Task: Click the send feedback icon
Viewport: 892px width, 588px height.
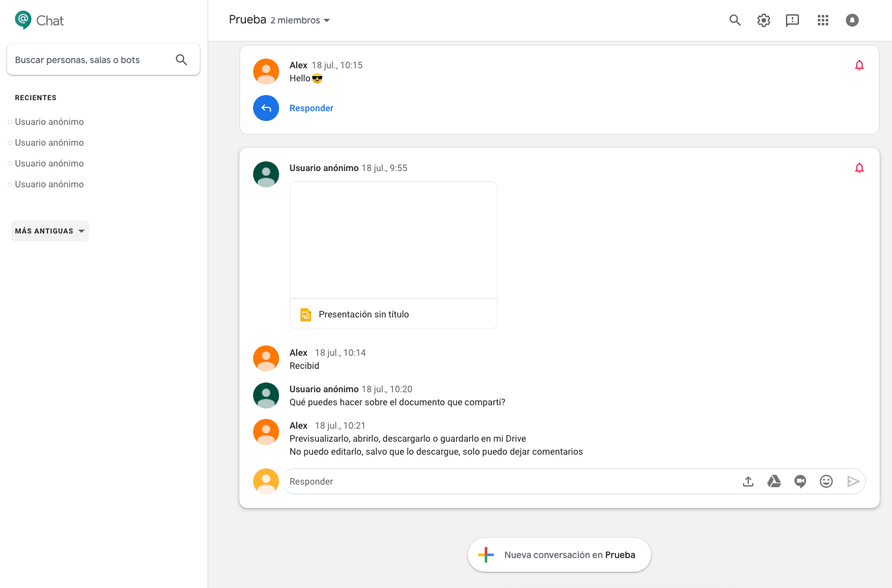Action: pos(792,20)
